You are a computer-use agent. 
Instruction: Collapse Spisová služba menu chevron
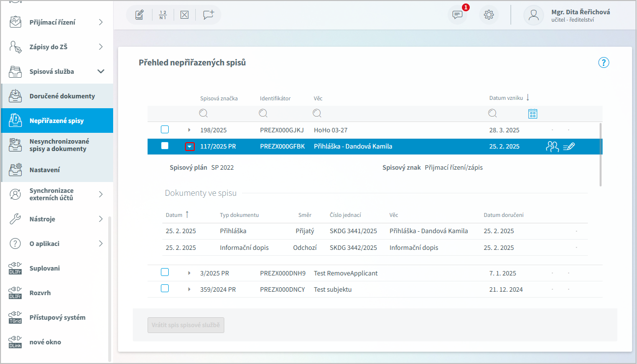click(101, 71)
